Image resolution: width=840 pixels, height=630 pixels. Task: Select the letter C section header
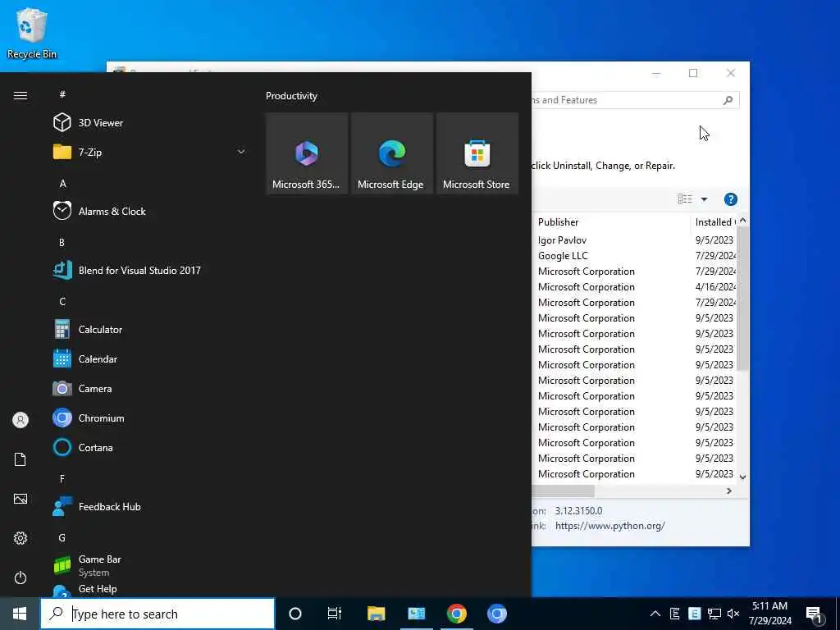coord(62,302)
